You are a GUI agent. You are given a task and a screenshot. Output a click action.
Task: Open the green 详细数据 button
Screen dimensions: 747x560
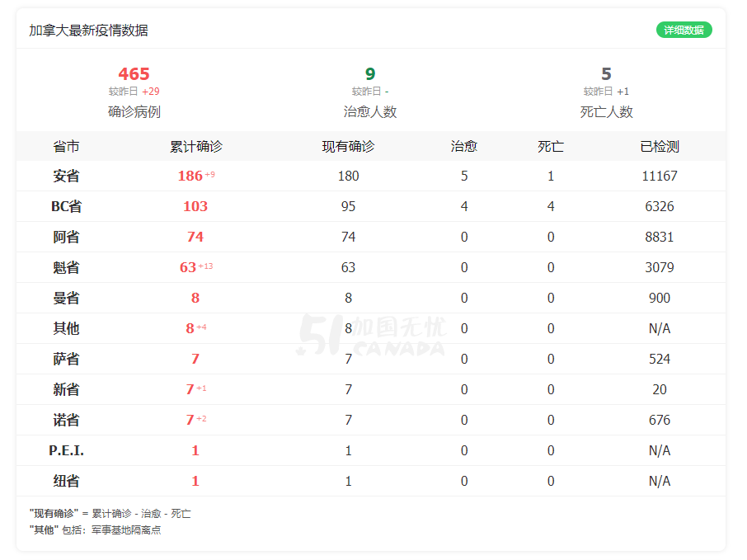point(684,30)
